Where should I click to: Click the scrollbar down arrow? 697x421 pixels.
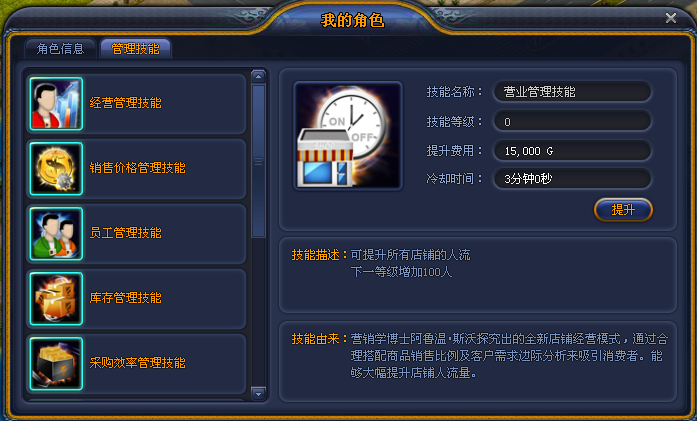pos(258,393)
